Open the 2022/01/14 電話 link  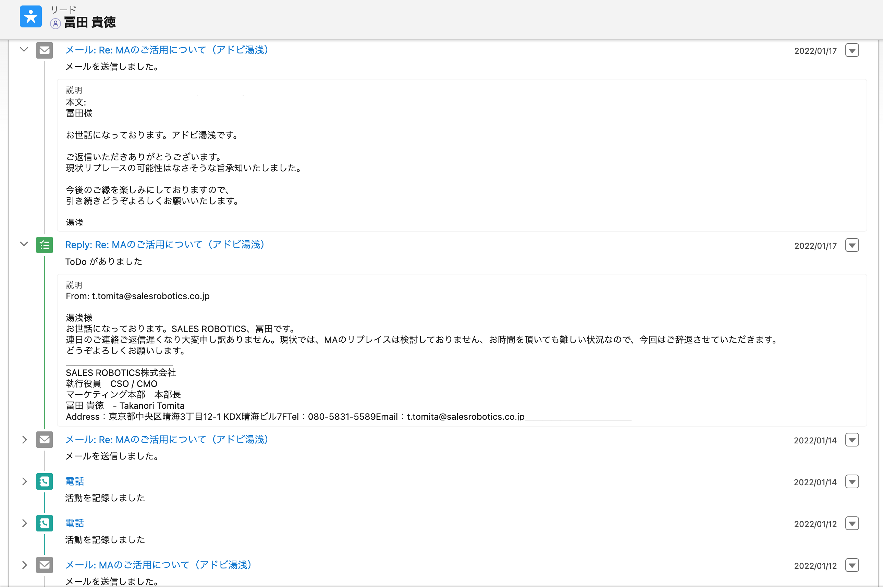75,481
